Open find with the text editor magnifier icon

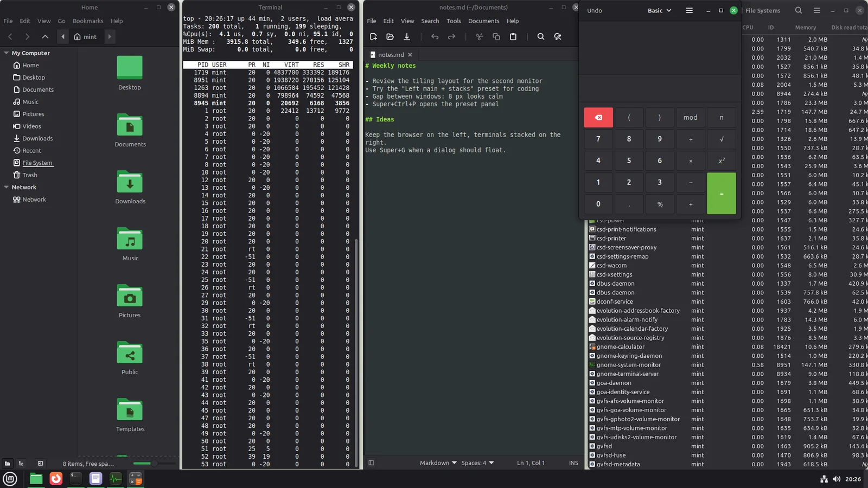pyautogui.click(x=541, y=37)
